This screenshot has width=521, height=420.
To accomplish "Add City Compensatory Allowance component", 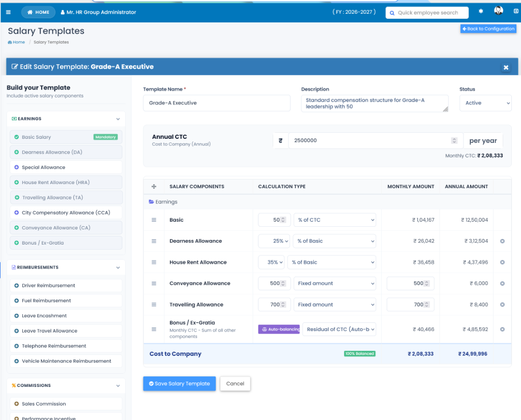I will pos(66,213).
